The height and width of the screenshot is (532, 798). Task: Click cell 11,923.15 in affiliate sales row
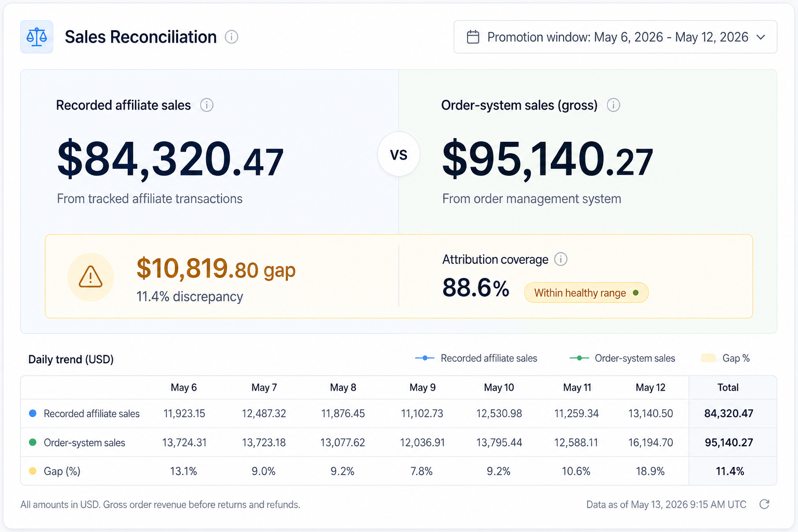(184, 414)
